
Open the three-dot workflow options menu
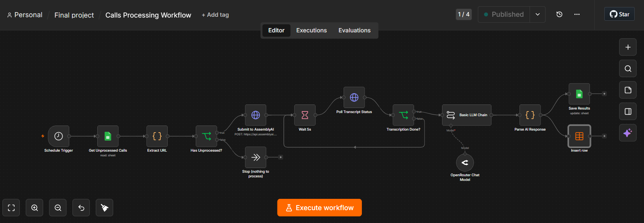tap(577, 14)
